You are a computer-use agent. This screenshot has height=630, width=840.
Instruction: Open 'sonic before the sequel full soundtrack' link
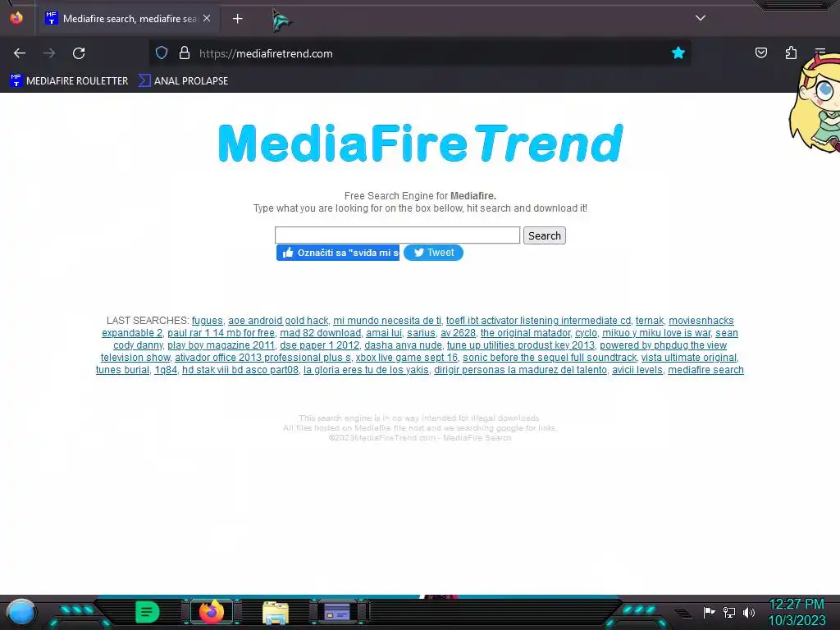(x=550, y=358)
